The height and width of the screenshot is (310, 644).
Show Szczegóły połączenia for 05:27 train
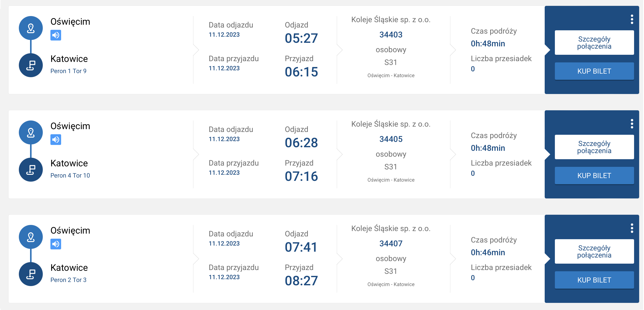594,43
